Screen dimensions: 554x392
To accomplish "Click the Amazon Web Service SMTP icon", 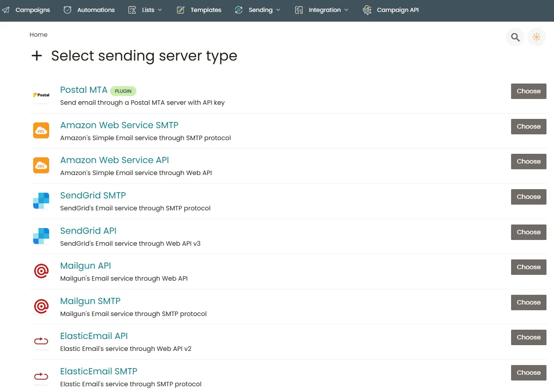I will point(41,130).
